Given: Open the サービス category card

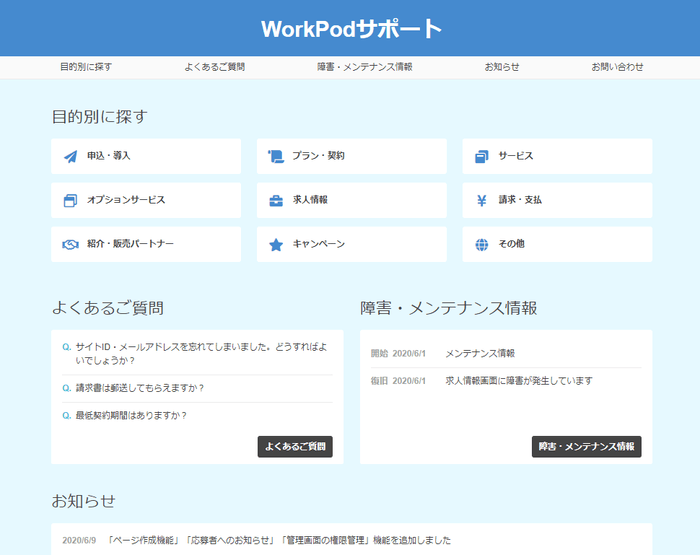Looking at the screenshot, I should coord(557,156).
